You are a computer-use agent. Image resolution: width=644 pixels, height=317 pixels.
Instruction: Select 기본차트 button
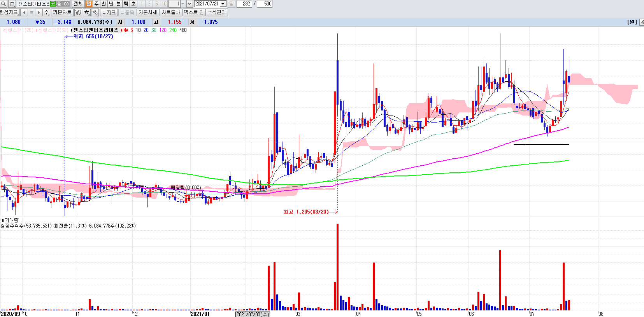point(62,12)
